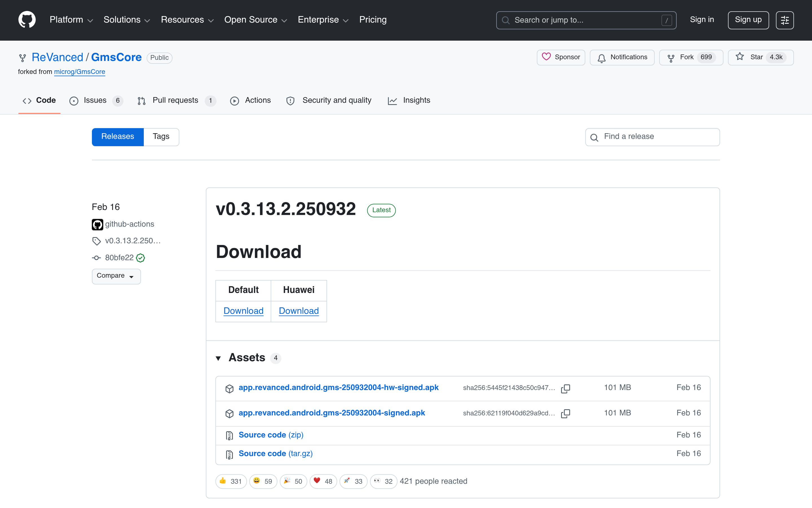Image resolution: width=812 pixels, height=508 pixels.
Task: Open the header settings sliders icon
Action: 784,20
